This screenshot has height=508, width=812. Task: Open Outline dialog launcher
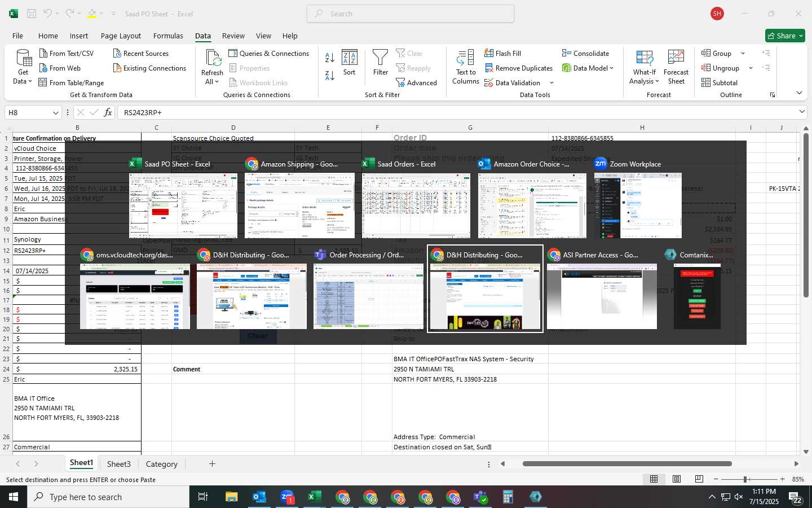coord(772,95)
